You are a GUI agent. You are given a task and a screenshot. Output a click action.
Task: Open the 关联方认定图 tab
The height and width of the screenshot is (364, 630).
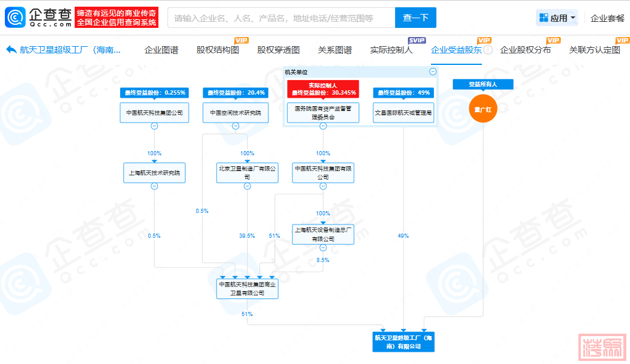click(595, 50)
